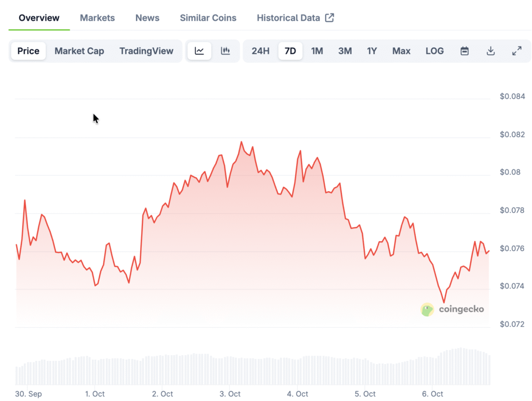Select the 7D time range
This screenshot has height=401, width=532.
click(x=290, y=51)
